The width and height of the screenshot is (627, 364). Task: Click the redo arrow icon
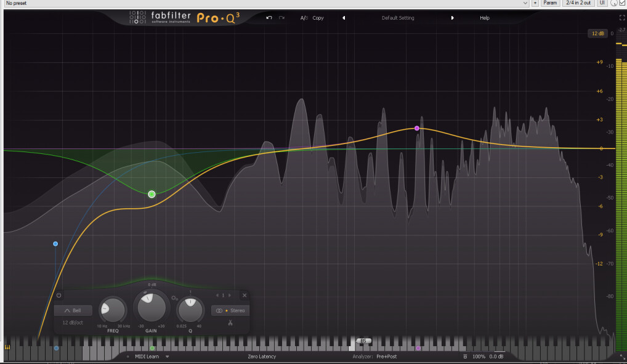pyautogui.click(x=282, y=18)
